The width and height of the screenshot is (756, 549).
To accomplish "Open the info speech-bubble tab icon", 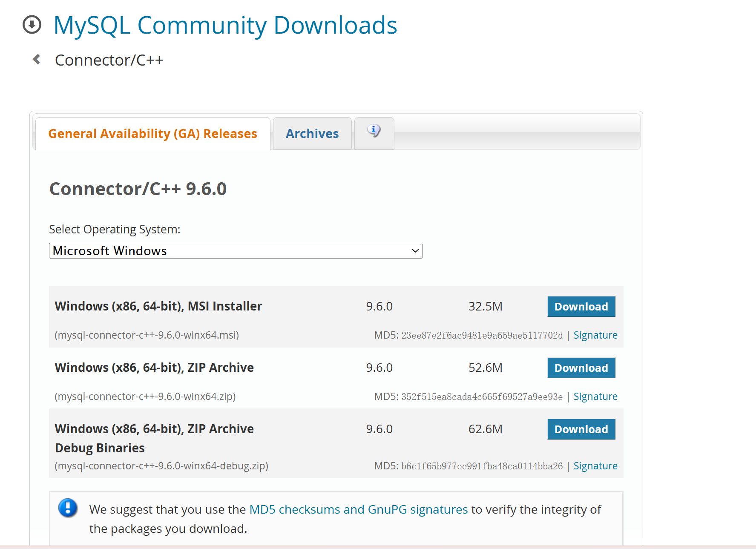I will tap(374, 131).
